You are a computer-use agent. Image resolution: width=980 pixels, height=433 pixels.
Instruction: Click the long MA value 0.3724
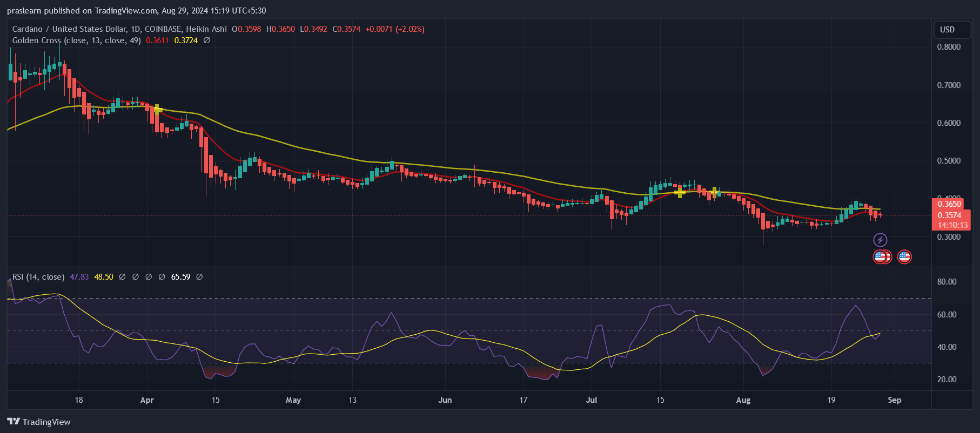[x=186, y=40]
